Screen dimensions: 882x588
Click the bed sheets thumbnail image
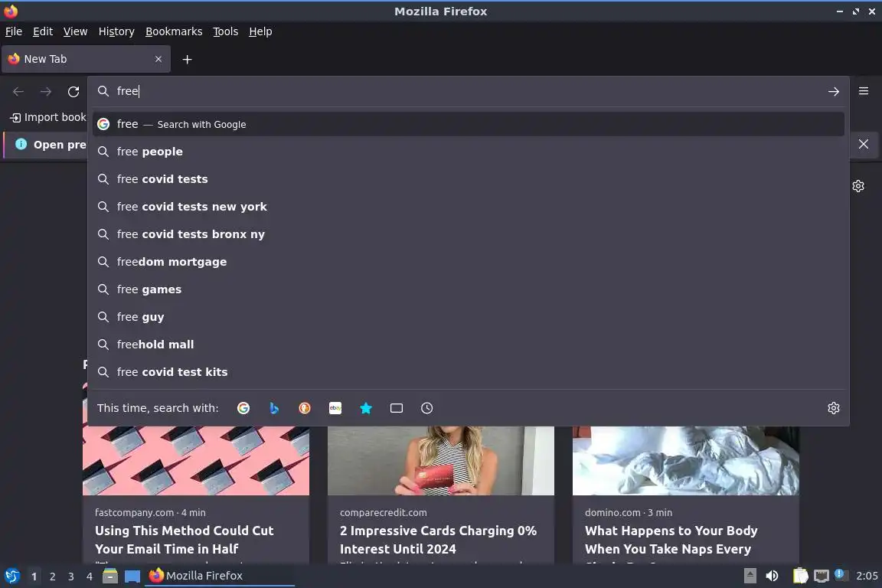pyautogui.click(x=686, y=461)
